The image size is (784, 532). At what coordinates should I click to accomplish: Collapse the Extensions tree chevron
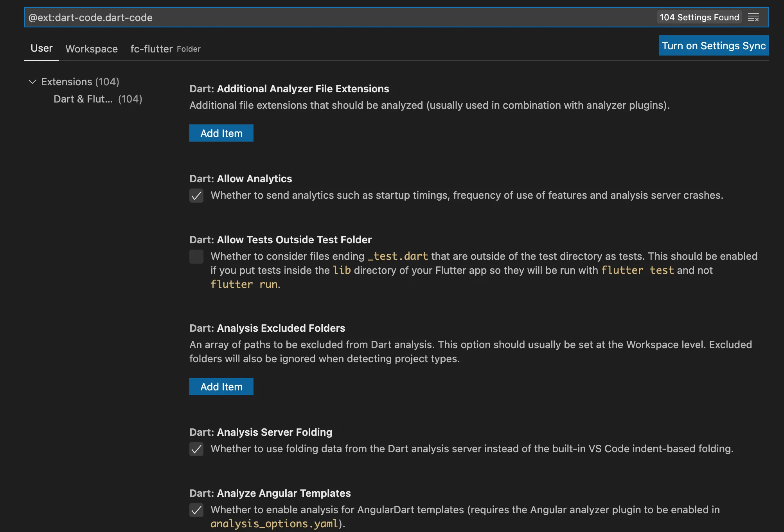coord(32,82)
